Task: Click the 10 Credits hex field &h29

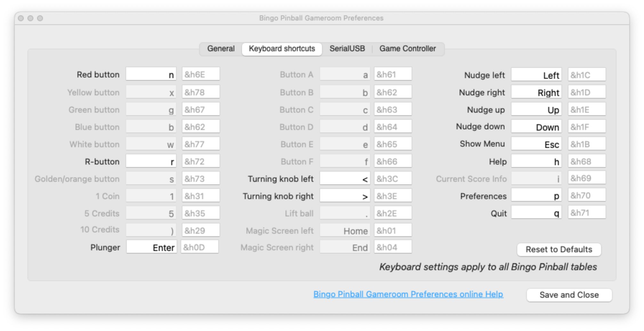Action: point(201,230)
